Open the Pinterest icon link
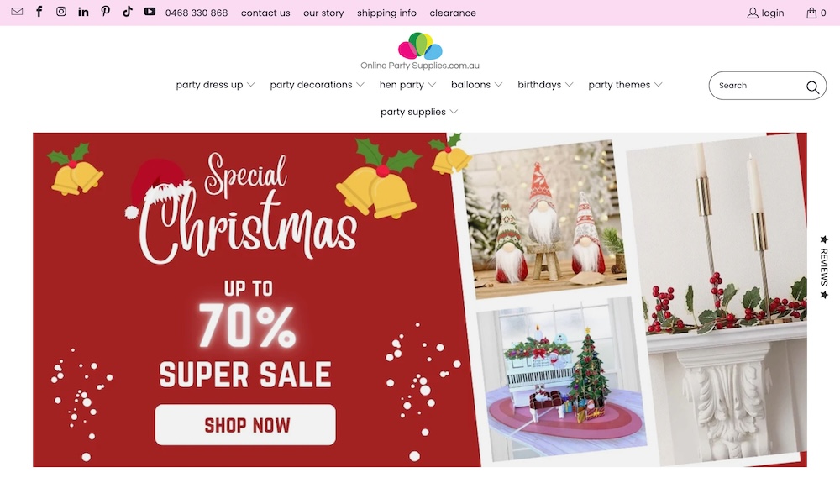 [x=106, y=12]
